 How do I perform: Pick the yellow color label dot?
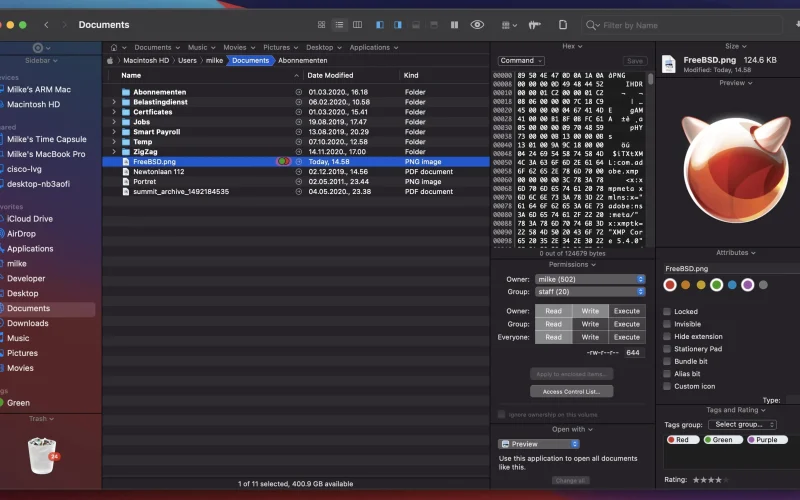[x=701, y=285]
